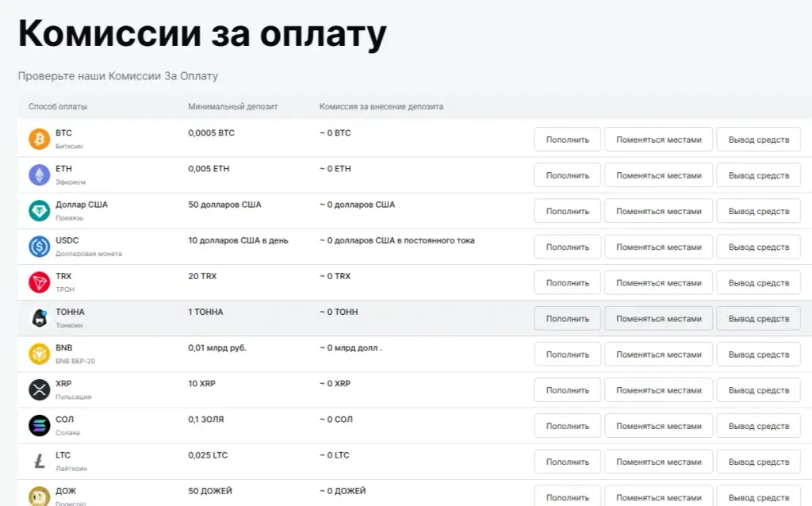812x506 pixels.
Task: Click the Проверьте наши Комиссии За Оплату subtitle
Action: pyautogui.click(x=118, y=76)
